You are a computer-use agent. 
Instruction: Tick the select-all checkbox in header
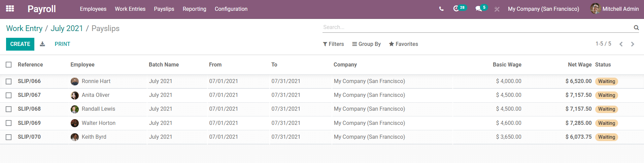(x=9, y=65)
